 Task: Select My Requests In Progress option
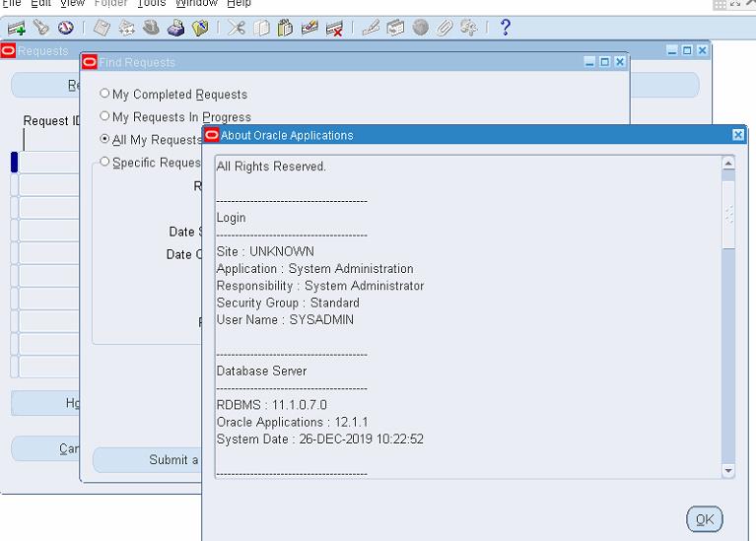click(x=104, y=115)
